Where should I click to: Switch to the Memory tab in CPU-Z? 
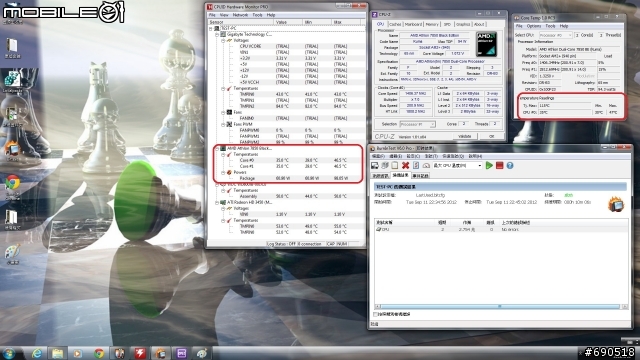pos(432,24)
